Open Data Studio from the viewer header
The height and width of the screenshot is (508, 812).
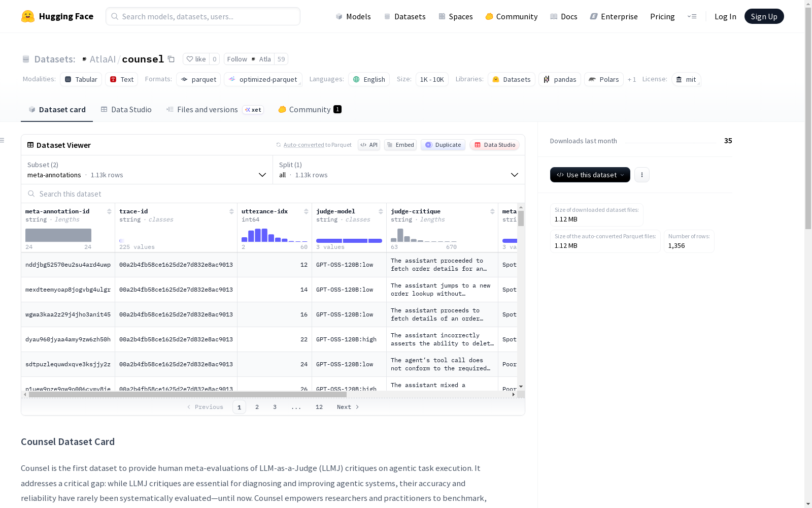tap(494, 145)
